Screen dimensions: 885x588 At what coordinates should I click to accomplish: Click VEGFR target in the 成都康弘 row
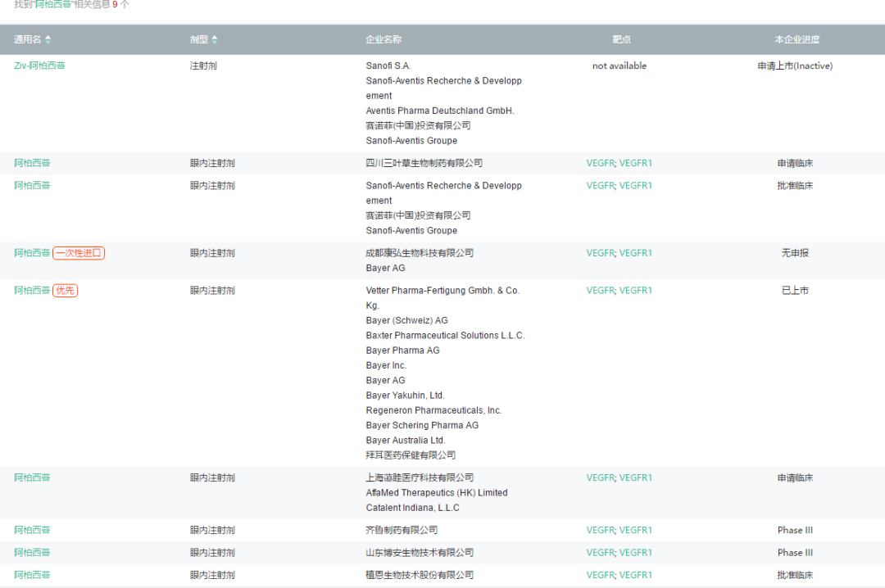pos(601,253)
